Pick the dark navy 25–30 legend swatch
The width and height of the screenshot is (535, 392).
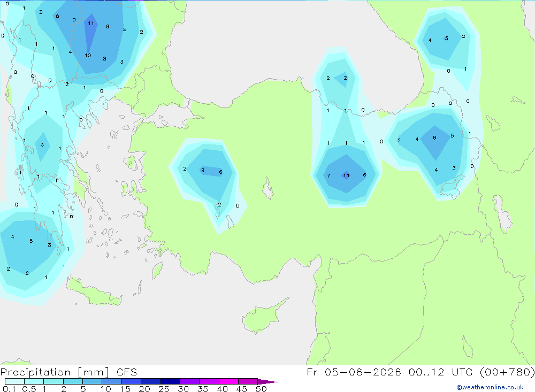(x=170, y=381)
